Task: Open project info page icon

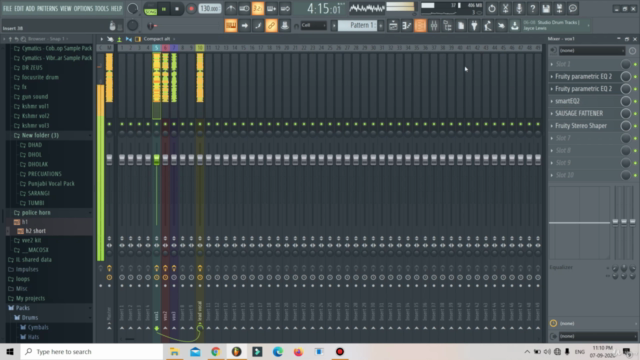Action: pyautogui.click(x=461, y=26)
